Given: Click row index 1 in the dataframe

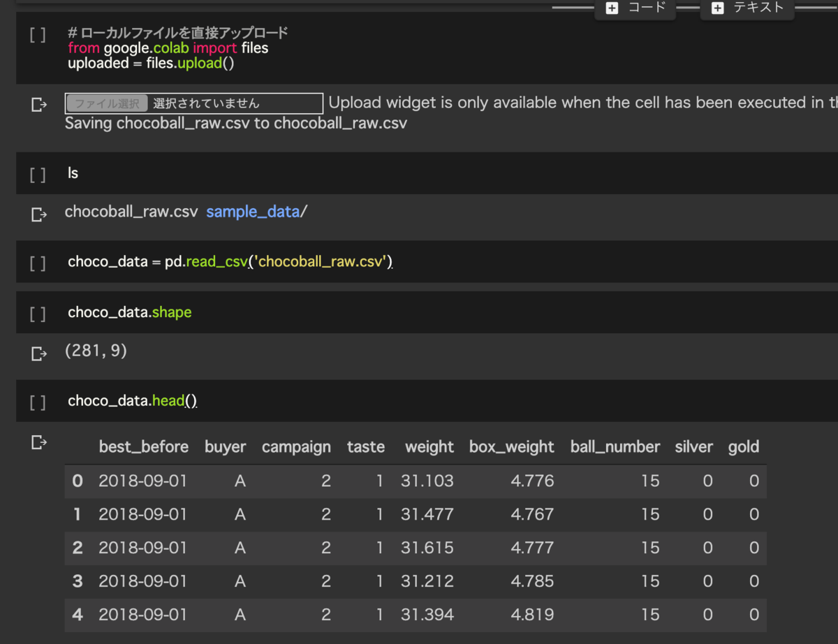Looking at the screenshot, I should click(x=78, y=514).
